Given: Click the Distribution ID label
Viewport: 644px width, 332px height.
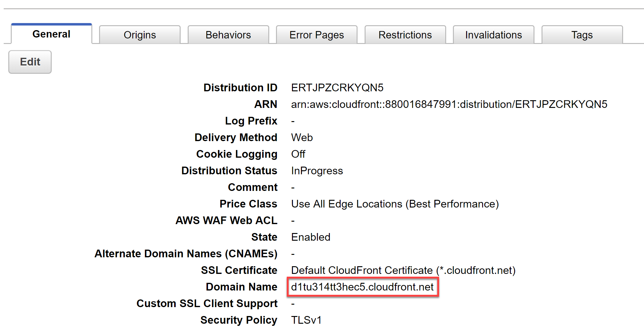Looking at the screenshot, I should [240, 88].
